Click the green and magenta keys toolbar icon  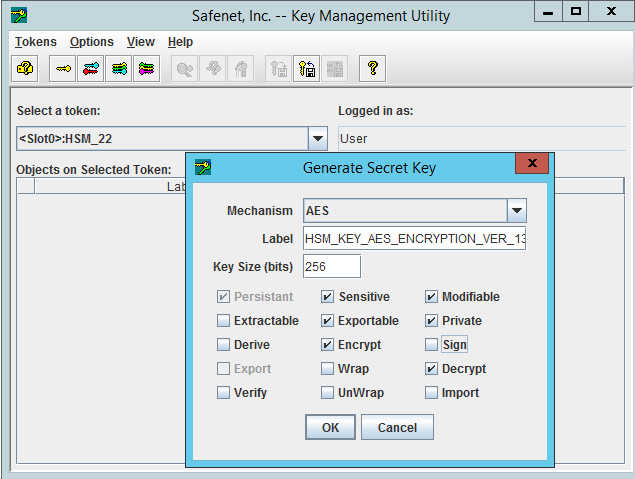146,69
